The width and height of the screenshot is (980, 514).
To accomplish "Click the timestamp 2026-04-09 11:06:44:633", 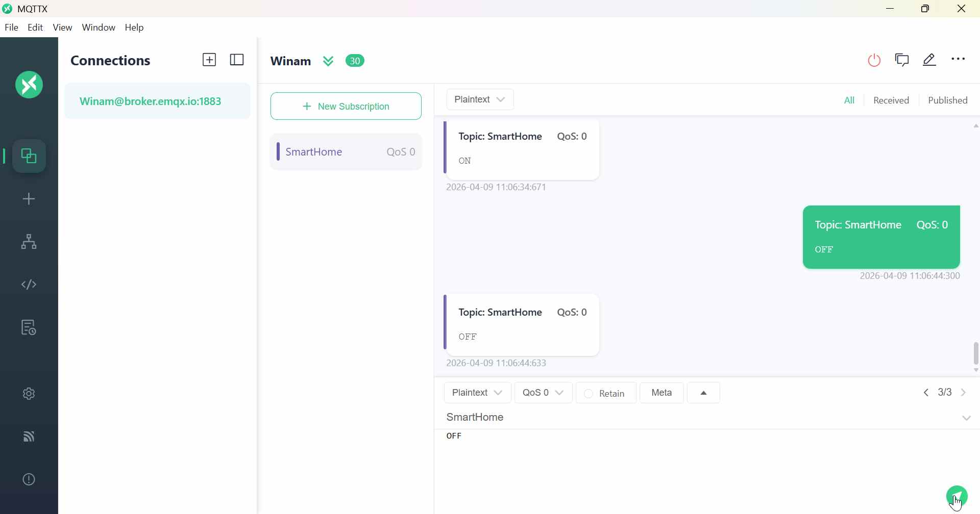I will pyautogui.click(x=496, y=364).
